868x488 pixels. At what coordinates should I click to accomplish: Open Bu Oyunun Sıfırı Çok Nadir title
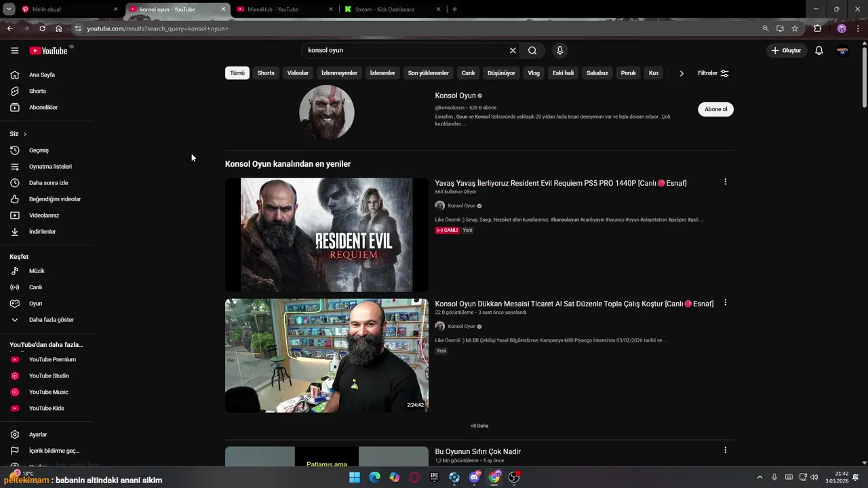[x=478, y=451]
